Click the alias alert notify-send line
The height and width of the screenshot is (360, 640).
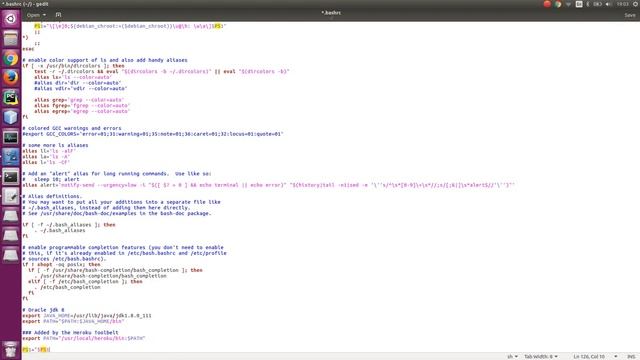269,185
